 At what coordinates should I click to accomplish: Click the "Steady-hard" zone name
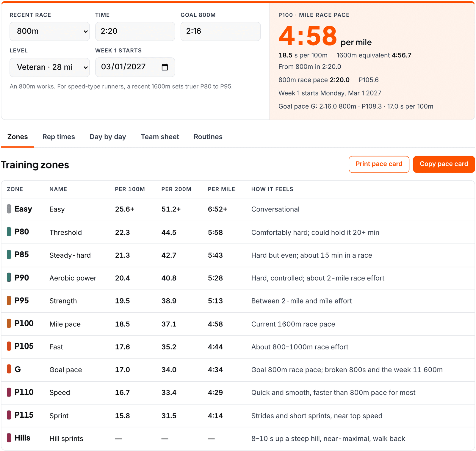coord(70,255)
